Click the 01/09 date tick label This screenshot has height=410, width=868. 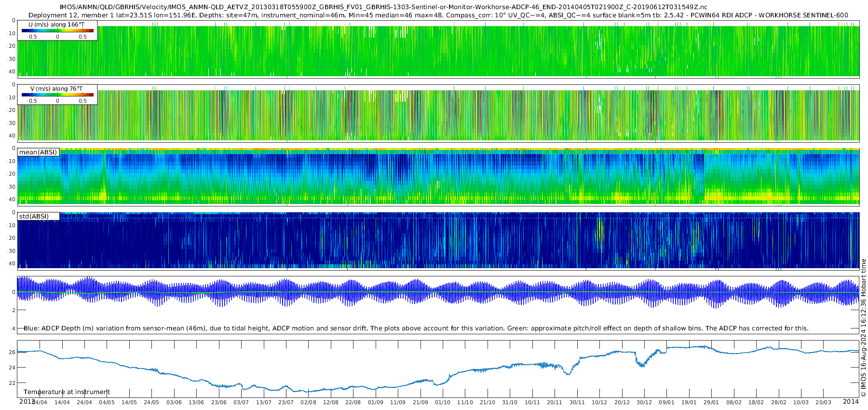pyautogui.click(x=376, y=402)
